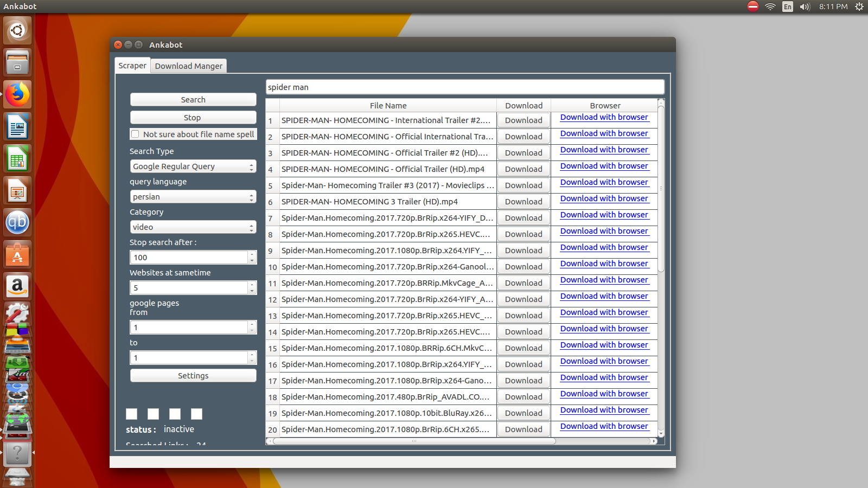Select 'SPIDER-MAN- HOMECOMING 3 Trailer (HD).mp4' file name
The image size is (868, 488).
(388, 202)
